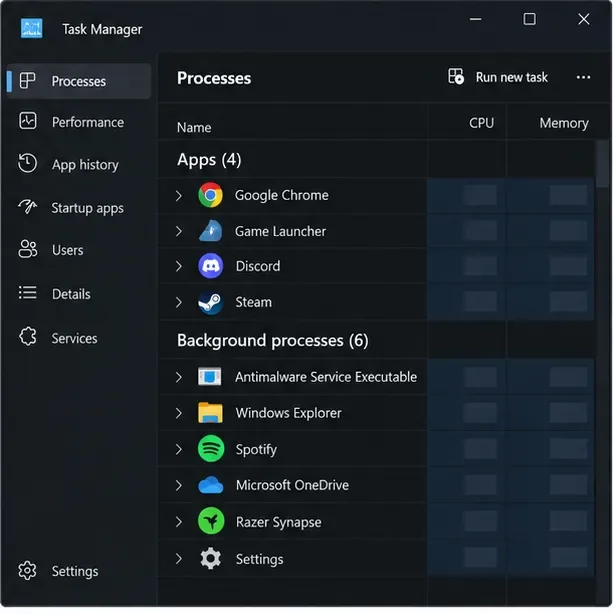Select the Discord row name
Viewport: 613px width, 614px height.
coord(258,266)
